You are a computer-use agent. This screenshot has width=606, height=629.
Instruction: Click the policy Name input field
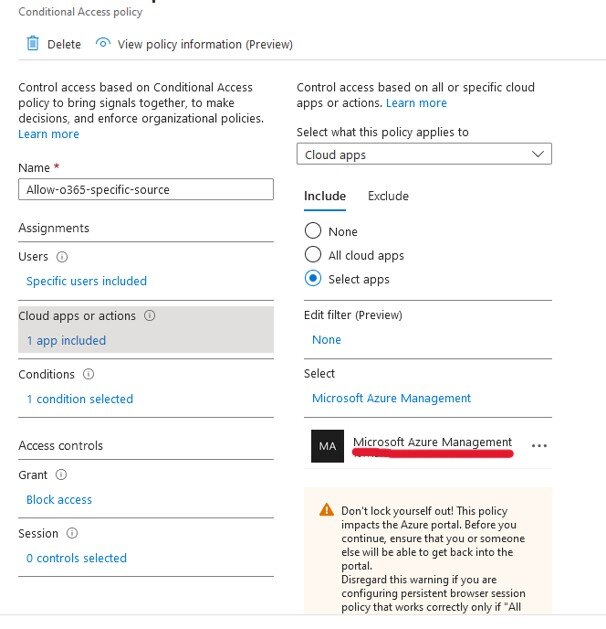pyautogui.click(x=145, y=190)
